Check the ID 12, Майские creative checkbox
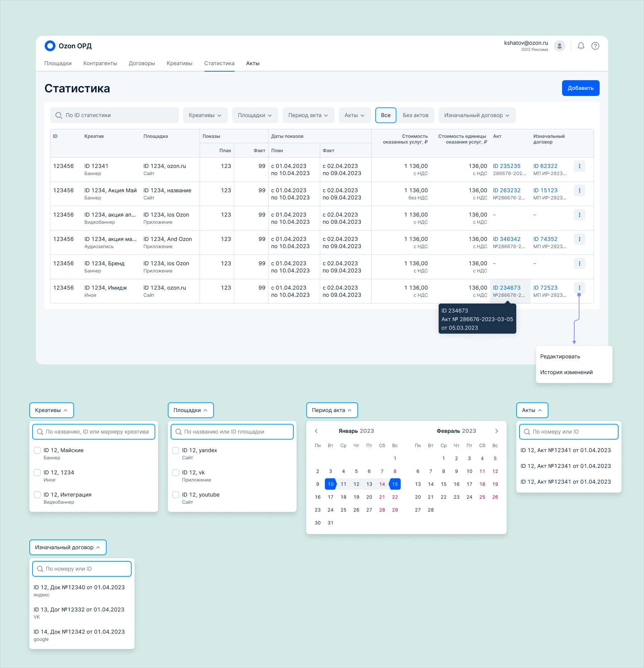Image resolution: width=644 pixels, height=668 pixels. point(37,450)
